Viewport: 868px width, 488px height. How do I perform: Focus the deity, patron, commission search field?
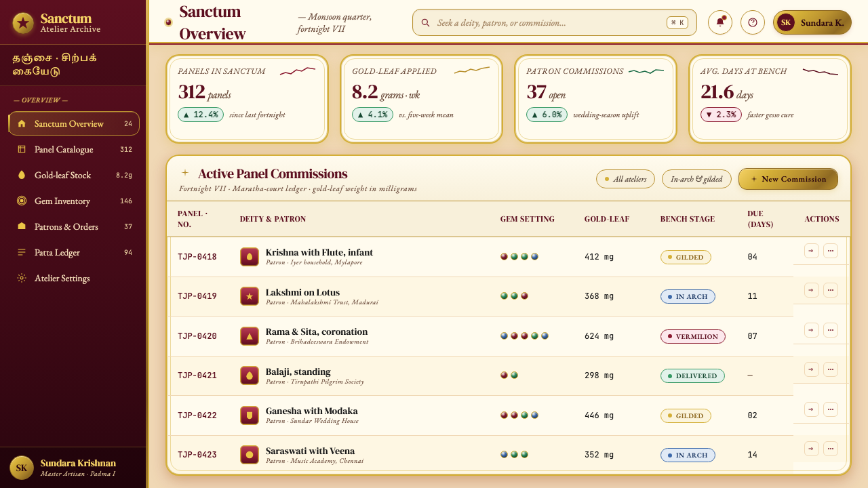coord(554,22)
